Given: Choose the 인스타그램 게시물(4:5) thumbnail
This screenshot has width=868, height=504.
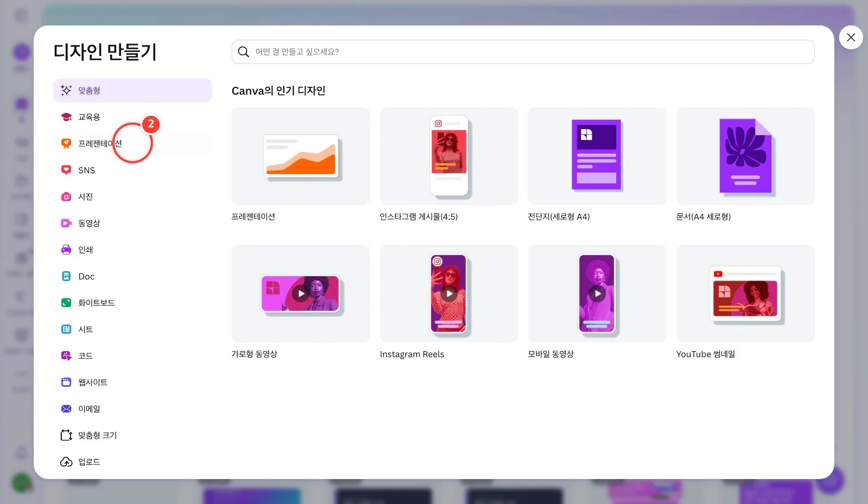Looking at the screenshot, I should coord(449,156).
